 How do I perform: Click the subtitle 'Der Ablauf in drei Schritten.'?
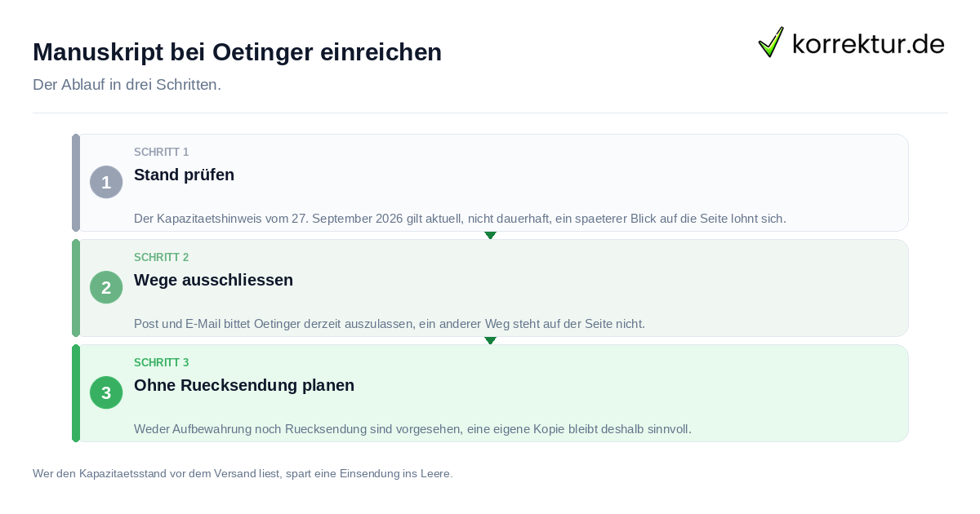click(127, 85)
